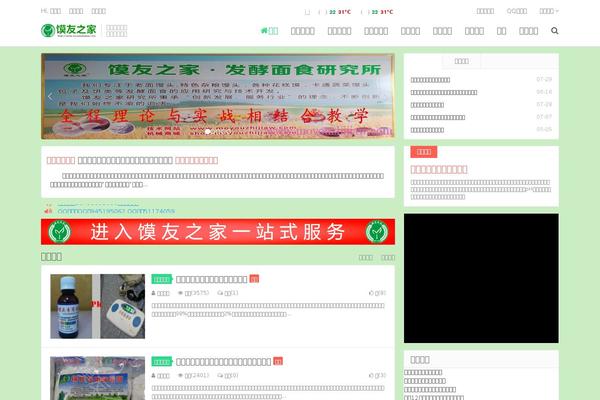Click the author person icon on bottle article

pos(153,293)
